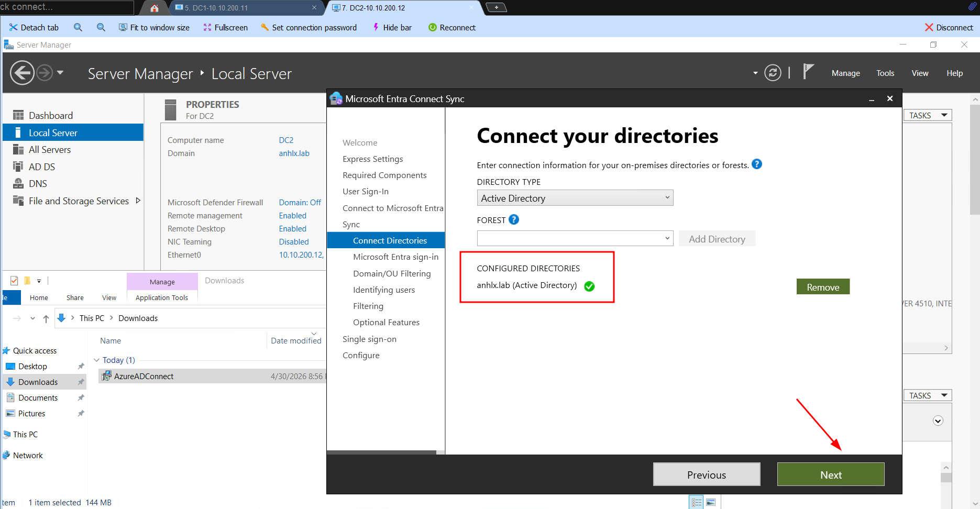980x509 pixels.
Task: Click Remote Desktop Enabled link
Action: [292, 229]
